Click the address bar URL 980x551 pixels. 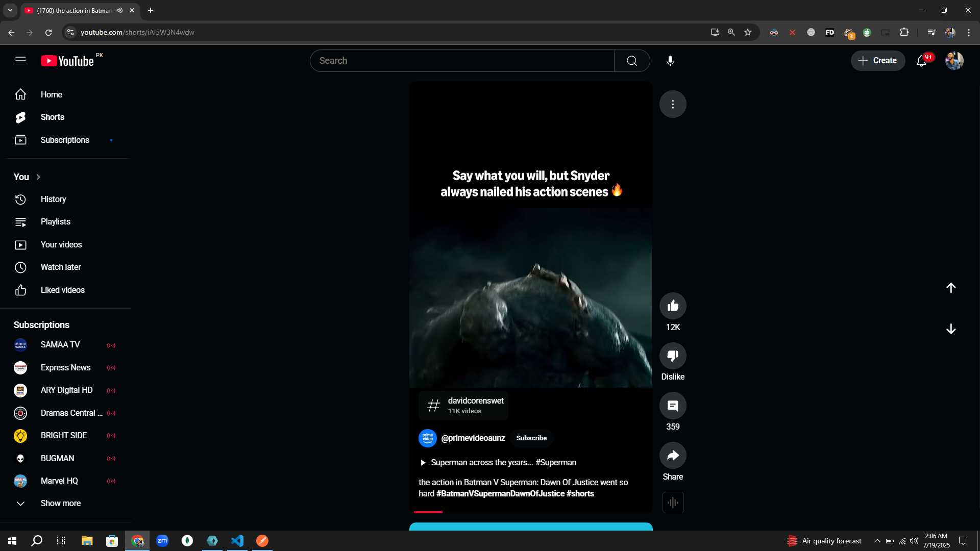[x=137, y=32]
